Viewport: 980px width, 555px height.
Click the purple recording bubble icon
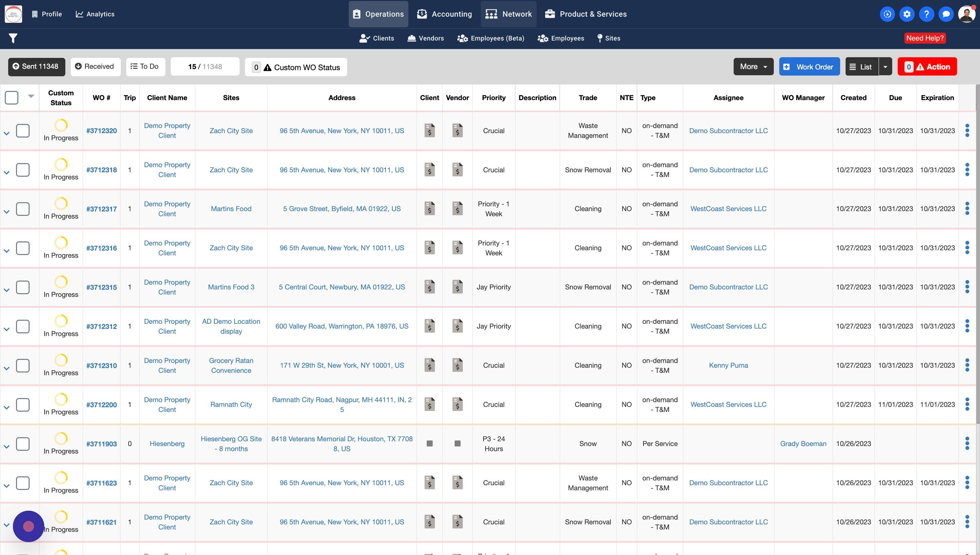(29, 526)
